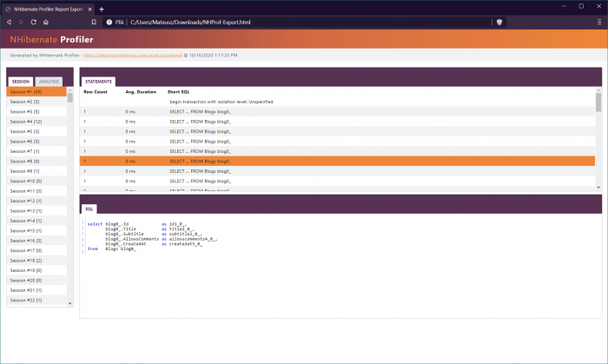
Task: Click the export timestamp 10/16/2020 1:17:25 PM
Action: pos(214,56)
